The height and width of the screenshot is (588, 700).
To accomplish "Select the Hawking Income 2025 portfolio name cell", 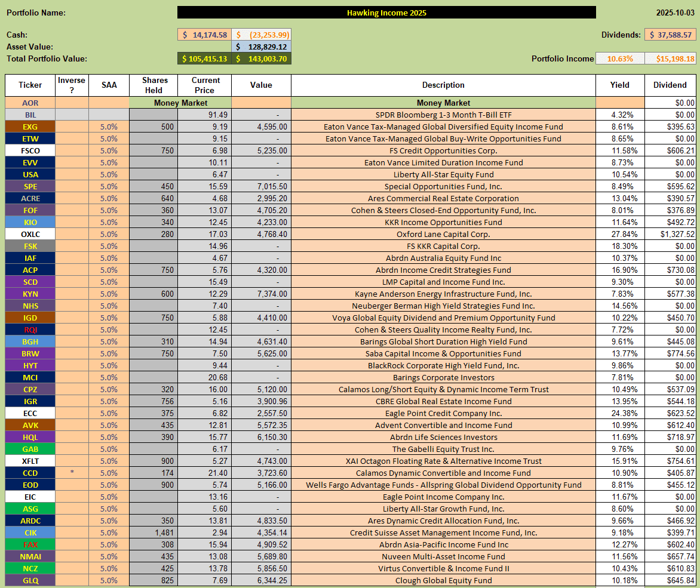I will (x=386, y=13).
